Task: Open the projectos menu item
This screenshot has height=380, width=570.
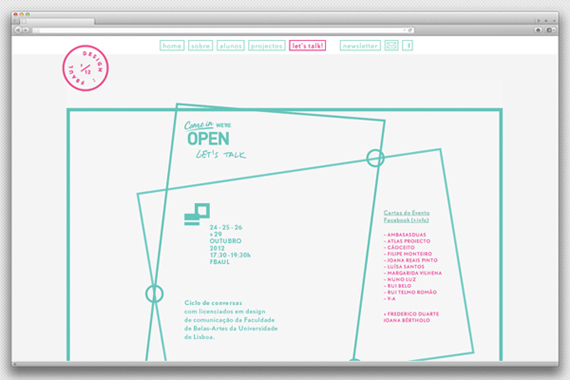Action: click(x=266, y=45)
